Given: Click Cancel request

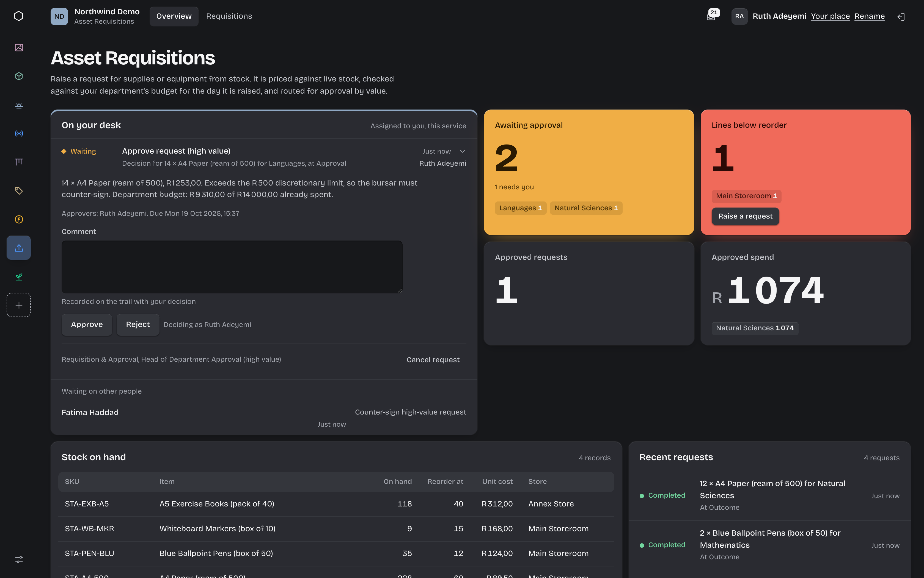Looking at the screenshot, I should coord(433,360).
